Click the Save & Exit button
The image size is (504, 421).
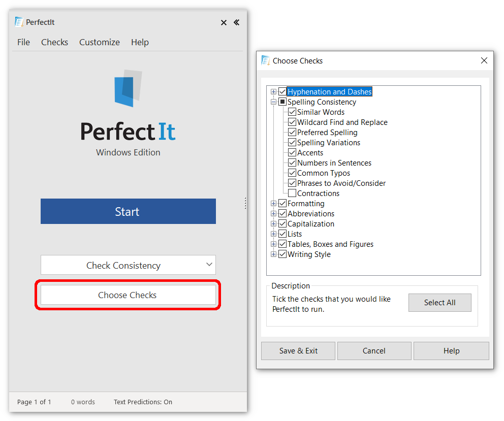coord(298,350)
